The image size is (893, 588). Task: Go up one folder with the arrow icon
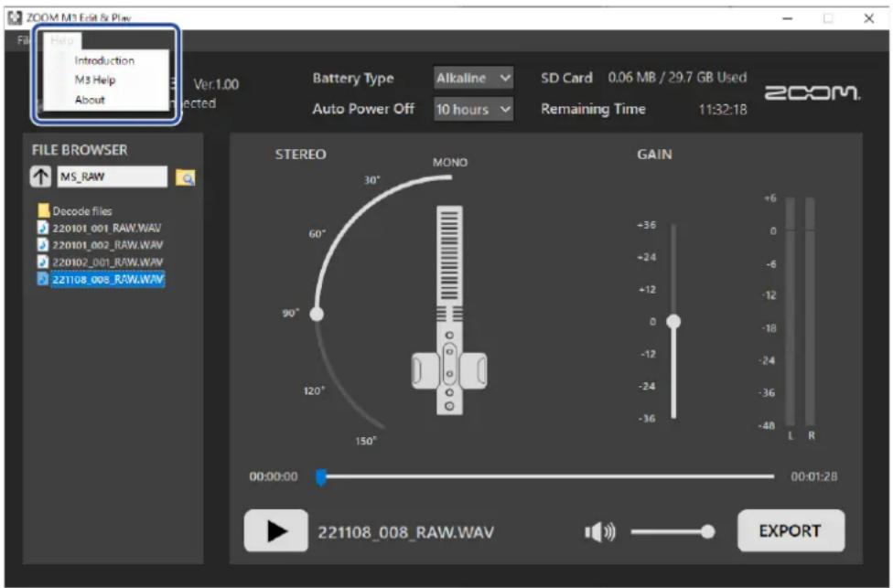[40, 177]
